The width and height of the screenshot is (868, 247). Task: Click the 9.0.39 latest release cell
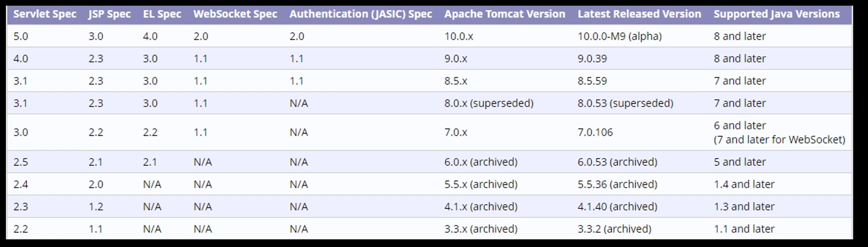592,59
